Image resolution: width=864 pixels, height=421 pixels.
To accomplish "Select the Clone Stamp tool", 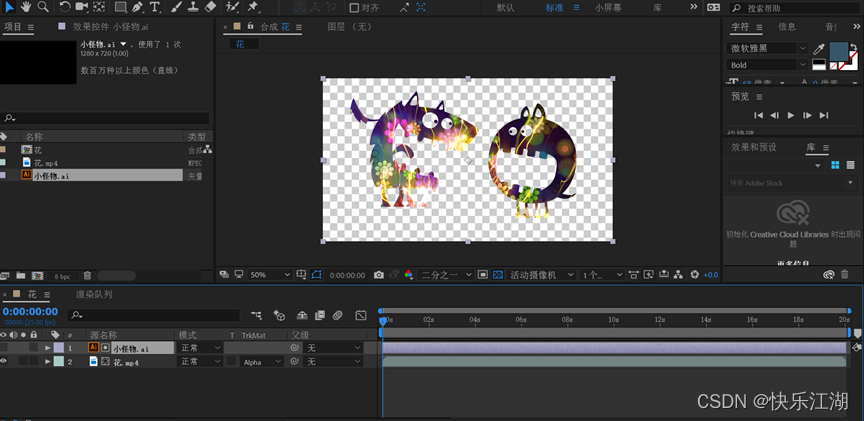I will [193, 7].
